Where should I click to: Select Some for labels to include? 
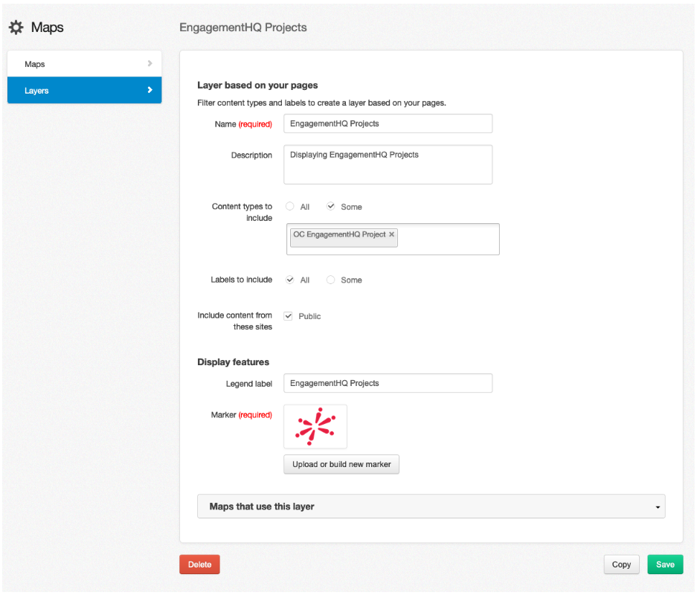[x=330, y=280]
